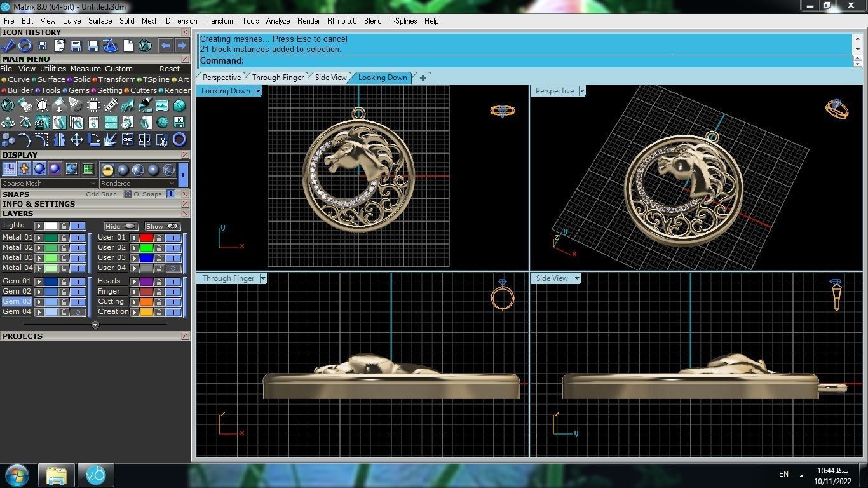Viewport: 868px width, 488px height.
Task: Click the blue ring icon in tool row
Action: 179,139
